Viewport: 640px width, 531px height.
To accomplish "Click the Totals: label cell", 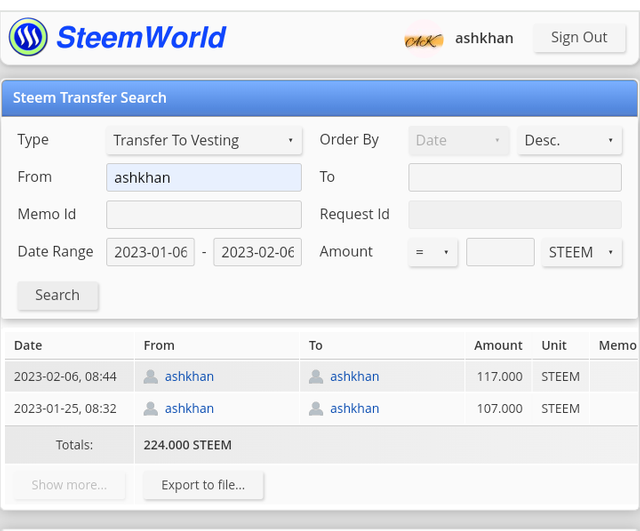I will [69, 445].
